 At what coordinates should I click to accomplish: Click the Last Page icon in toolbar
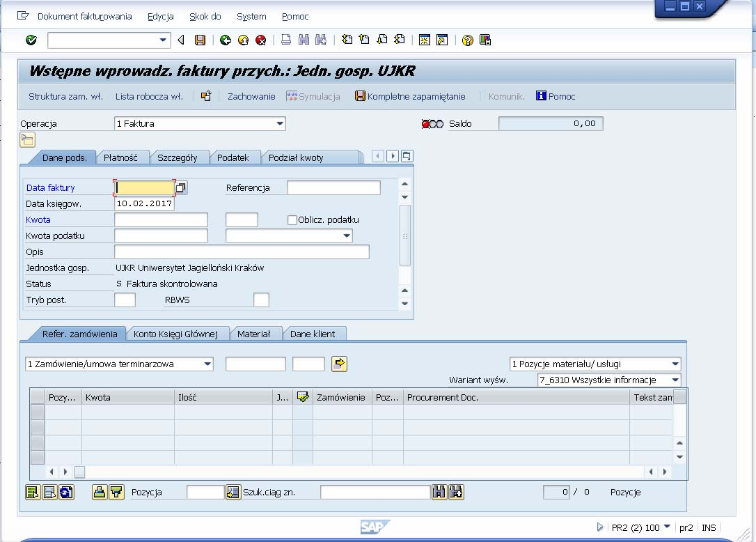399,40
